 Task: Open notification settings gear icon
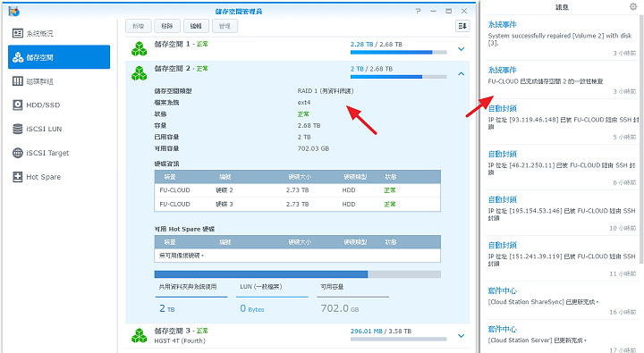click(633, 6)
